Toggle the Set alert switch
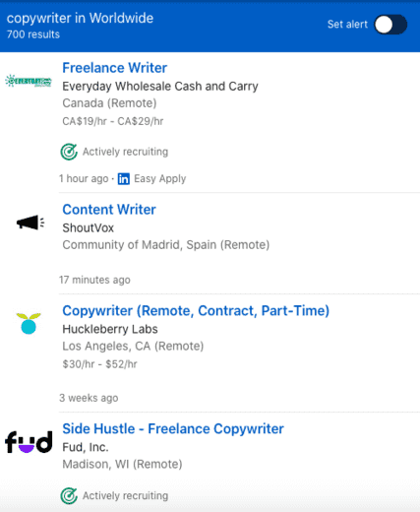 point(390,25)
